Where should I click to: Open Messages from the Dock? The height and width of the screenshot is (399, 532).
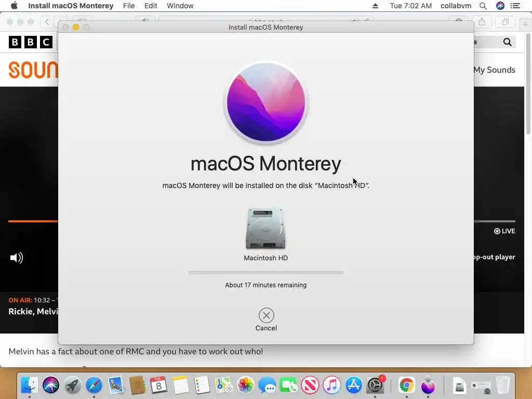coord(267,385)
